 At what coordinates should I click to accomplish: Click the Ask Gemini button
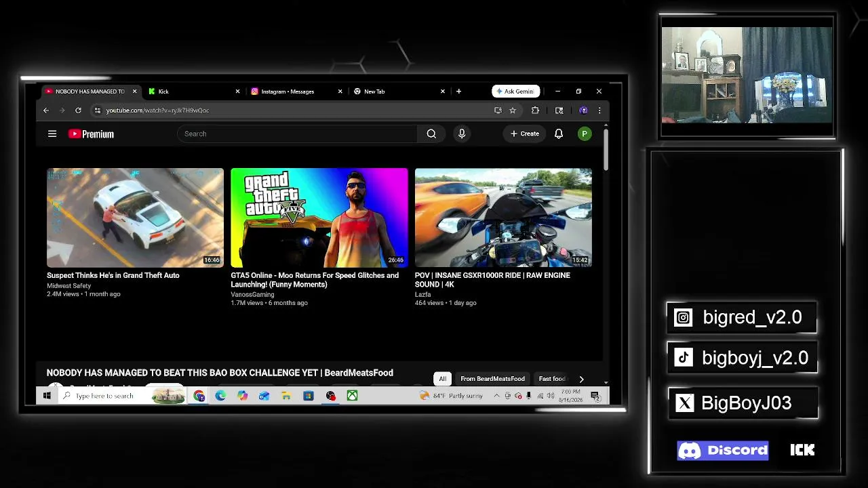click(x=516, y=91)
